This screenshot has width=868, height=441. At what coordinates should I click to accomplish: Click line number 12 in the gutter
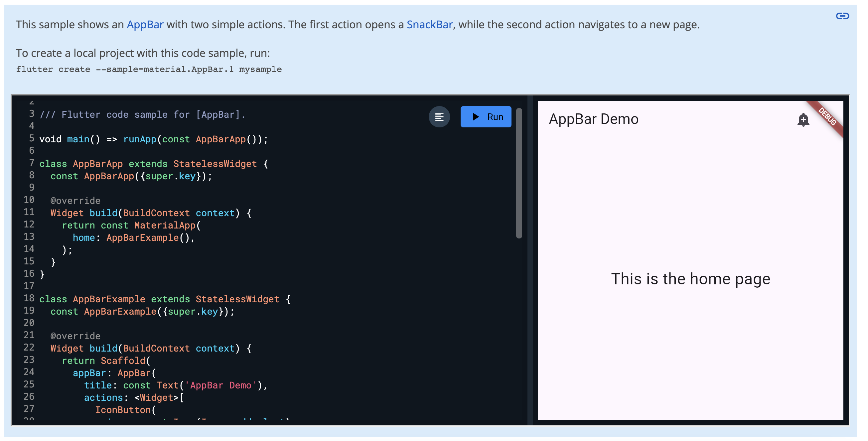tap(29, 224)
